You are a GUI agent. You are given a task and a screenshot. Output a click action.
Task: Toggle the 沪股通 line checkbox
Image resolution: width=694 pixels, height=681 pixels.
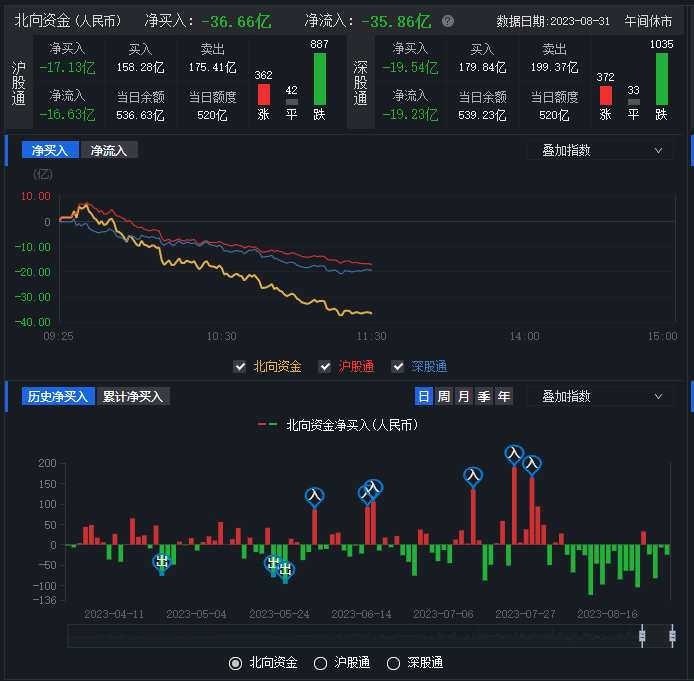coord(325,367)
